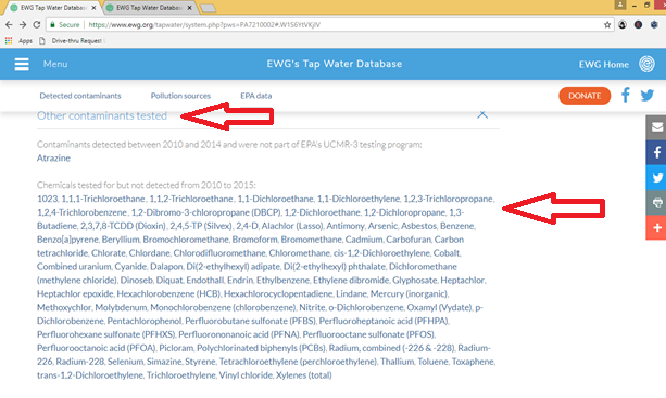
Task: Click the EWG circular logo icon
Action: coord(647,64)
